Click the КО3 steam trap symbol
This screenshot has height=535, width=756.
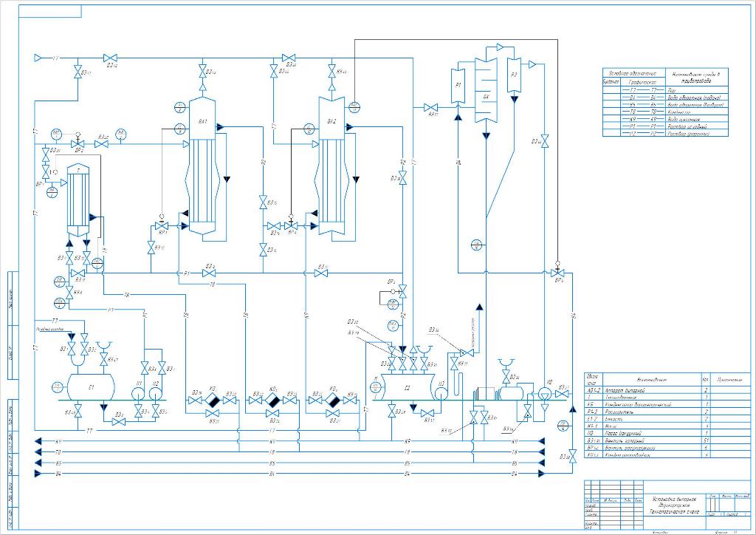pyautogui.click(x=332, y=401)
